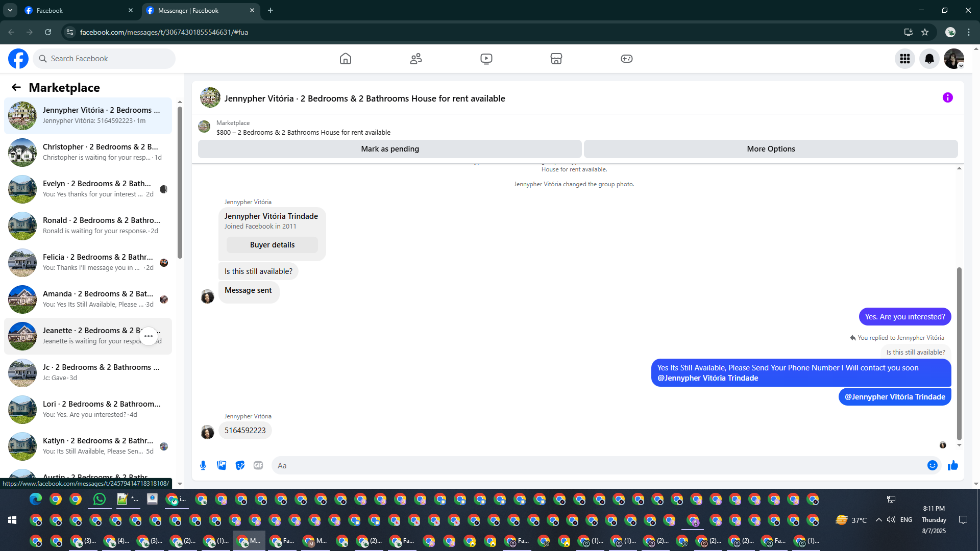Bookmark this page with the star
Viewport: 980px width, 551px height.
click(x=925, y=32)
